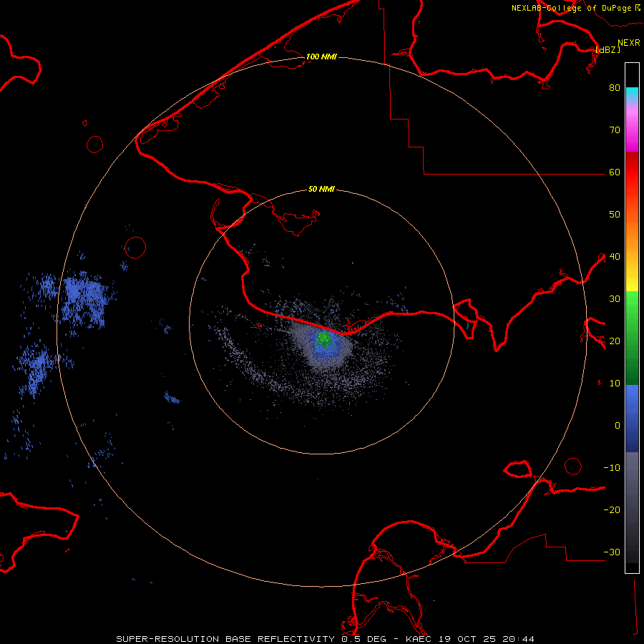Select the 30 dBZ value on the scale
Screen dimensions: 644x644
pyautogui.click(x=615, y=298)
